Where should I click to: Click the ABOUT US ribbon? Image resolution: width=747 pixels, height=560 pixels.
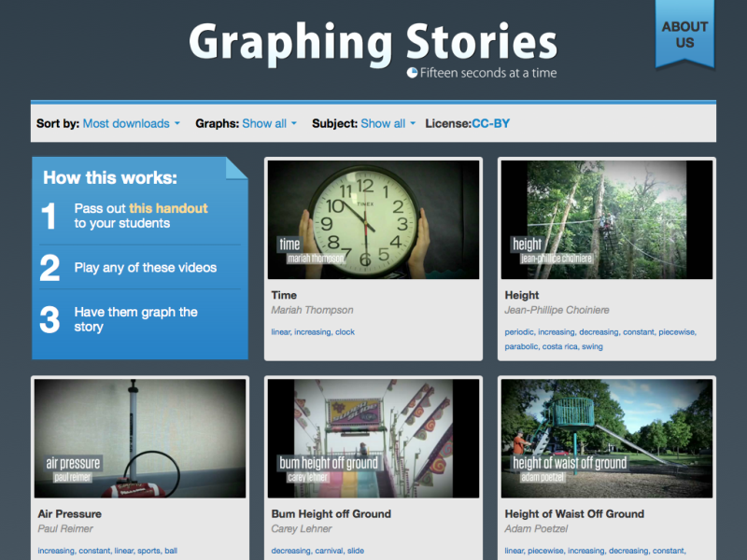click(684, 35)
